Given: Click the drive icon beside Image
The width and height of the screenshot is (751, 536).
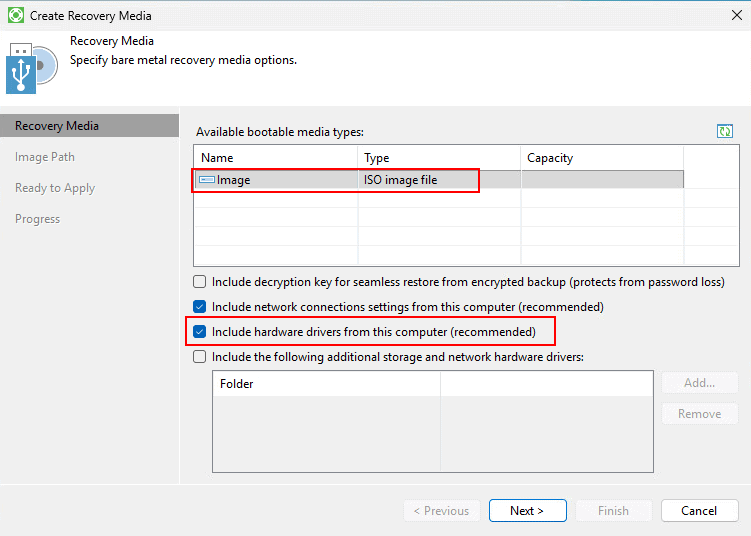Looking at the screenshot, I should coord(207,180).
